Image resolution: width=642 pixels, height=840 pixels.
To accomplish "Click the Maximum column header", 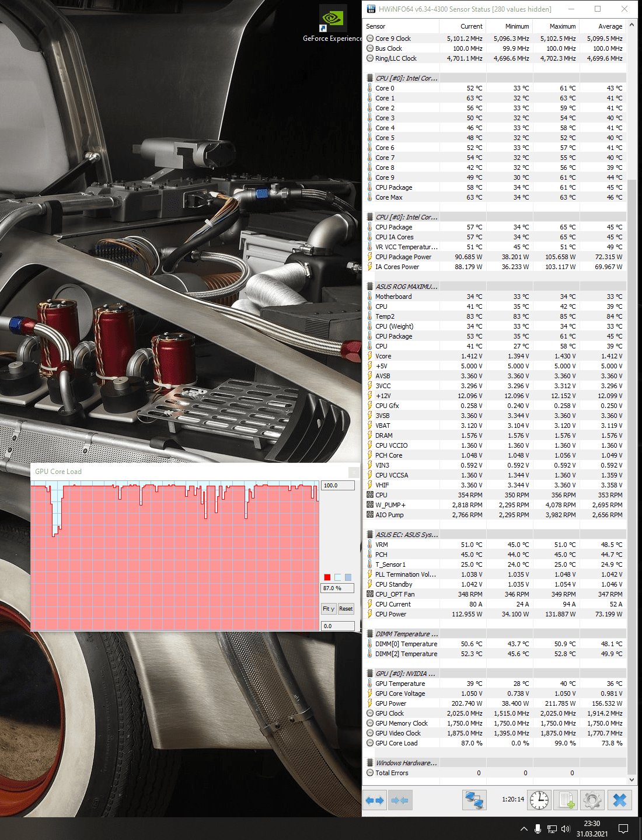I will 556,26.
